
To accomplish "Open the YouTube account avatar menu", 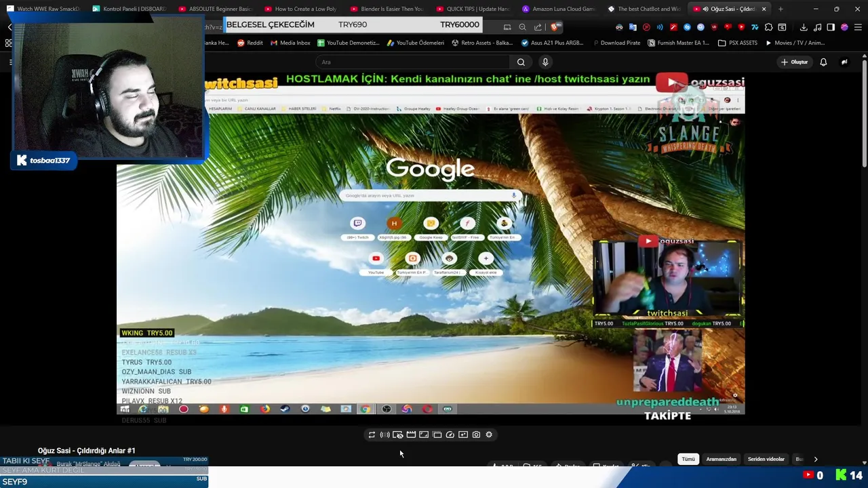I will coord(844,62).
